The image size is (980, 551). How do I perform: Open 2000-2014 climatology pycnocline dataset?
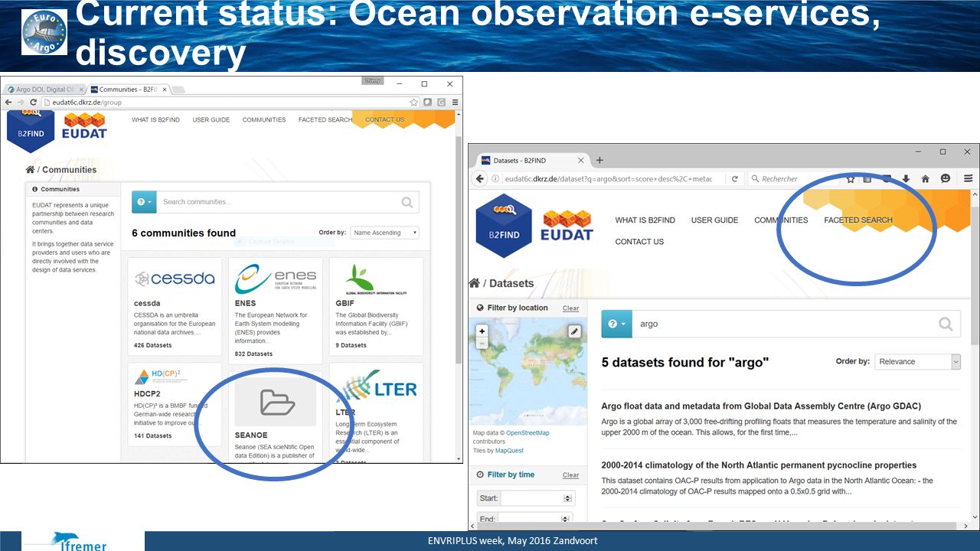click(759, 465)
